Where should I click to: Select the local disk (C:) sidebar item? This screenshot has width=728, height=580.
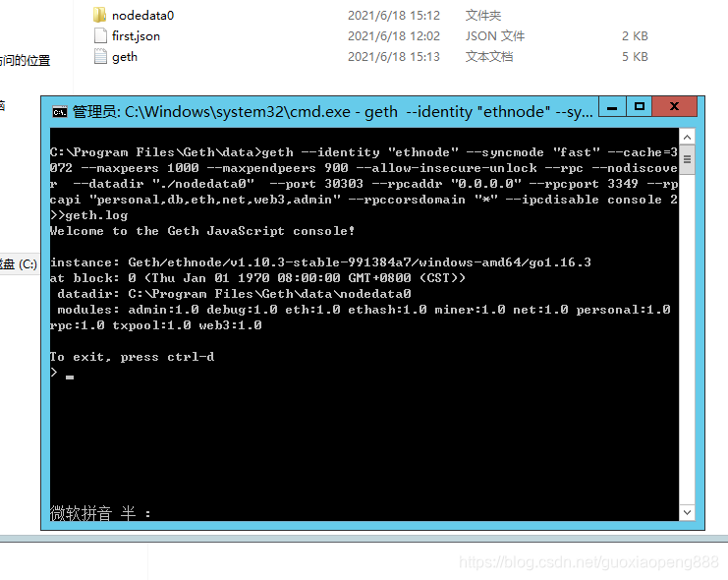19,264
